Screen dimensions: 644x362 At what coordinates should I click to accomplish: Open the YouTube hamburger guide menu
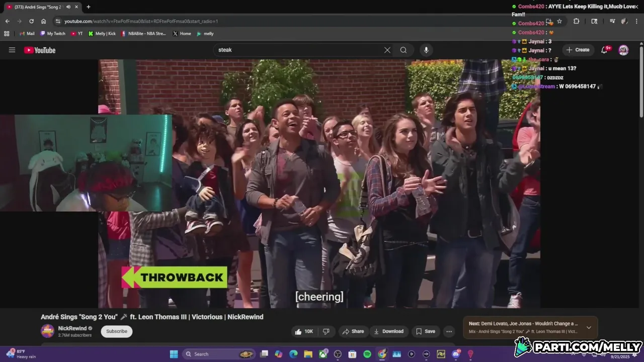coord(12,50)
